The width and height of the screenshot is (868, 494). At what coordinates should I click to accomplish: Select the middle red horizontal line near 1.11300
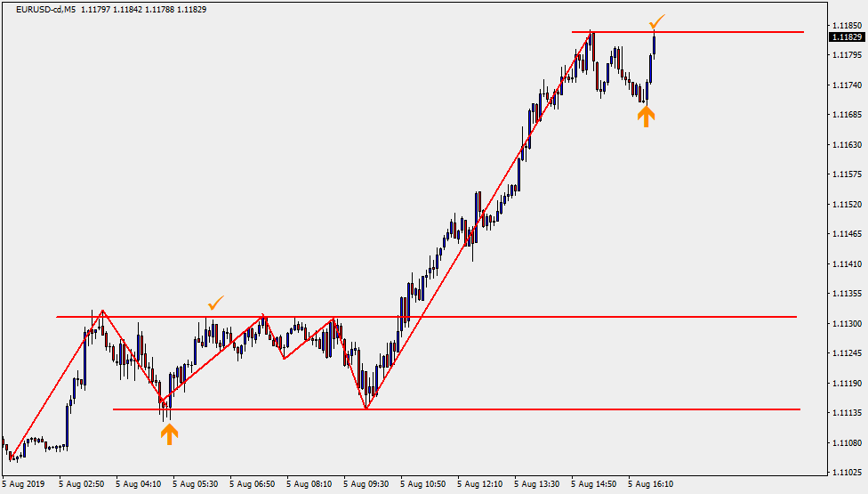(534, 317)
